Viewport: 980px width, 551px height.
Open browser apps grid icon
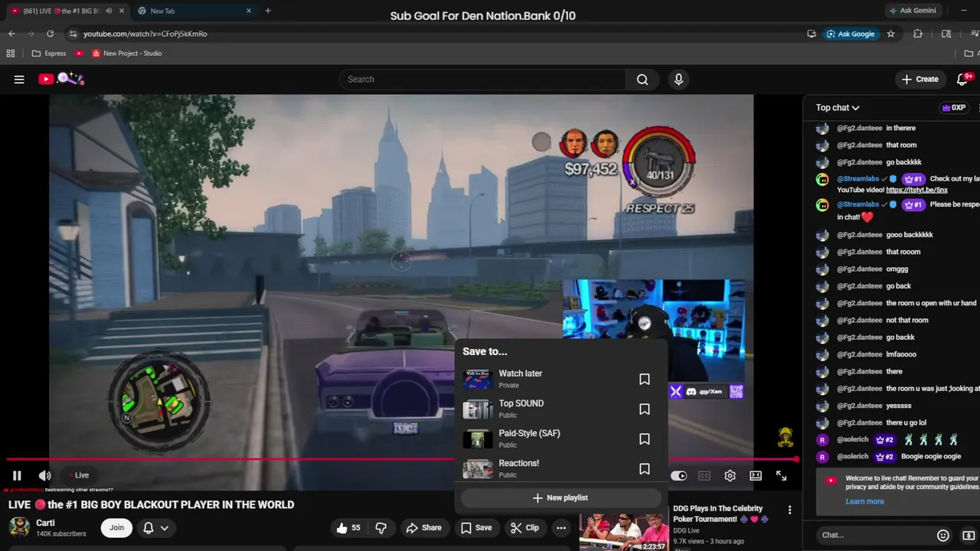click(11, 54)
